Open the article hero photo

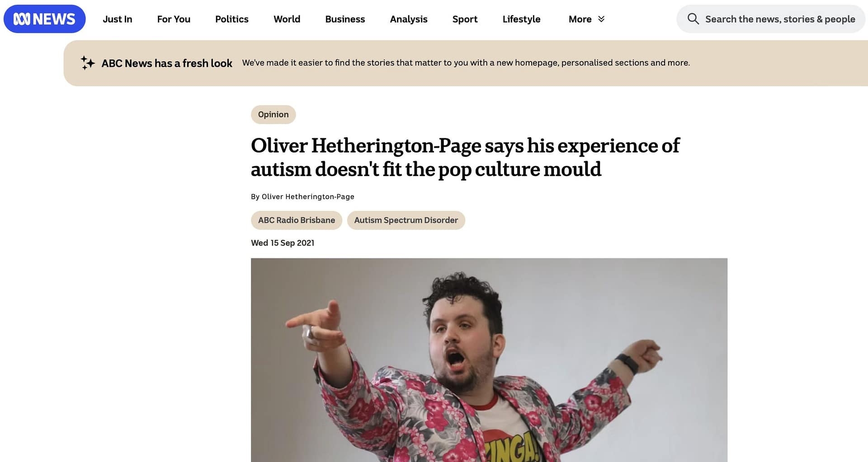click(x=489, y=360)
